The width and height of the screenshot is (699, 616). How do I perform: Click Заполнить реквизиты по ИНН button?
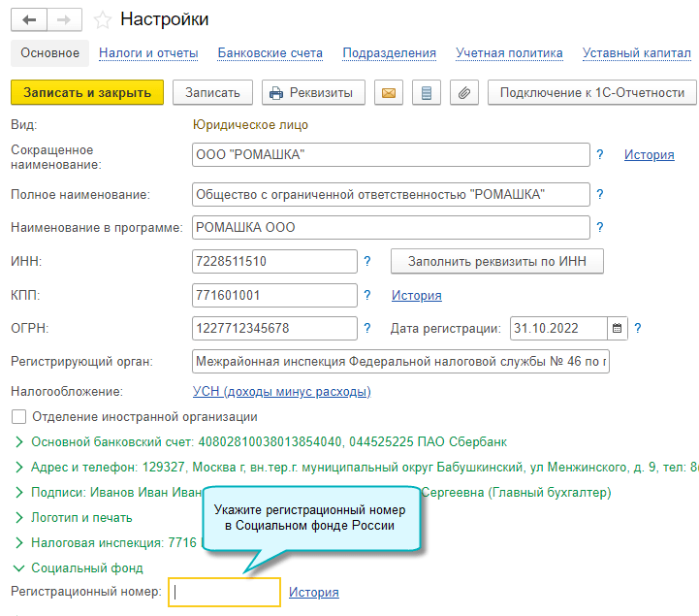pyautogui.click(x=496, y=262)
